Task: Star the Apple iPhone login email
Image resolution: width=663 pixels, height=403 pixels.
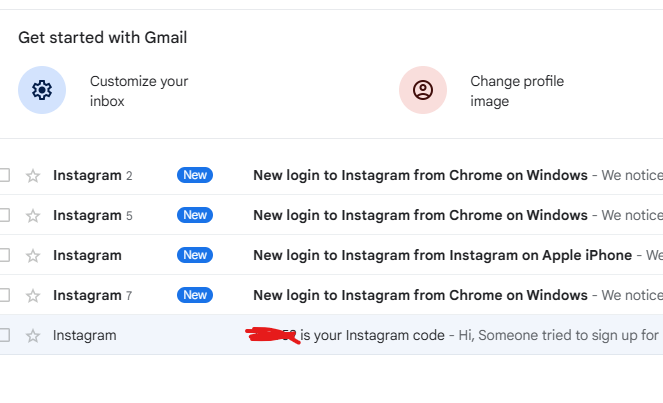Action: coord(33,255)
